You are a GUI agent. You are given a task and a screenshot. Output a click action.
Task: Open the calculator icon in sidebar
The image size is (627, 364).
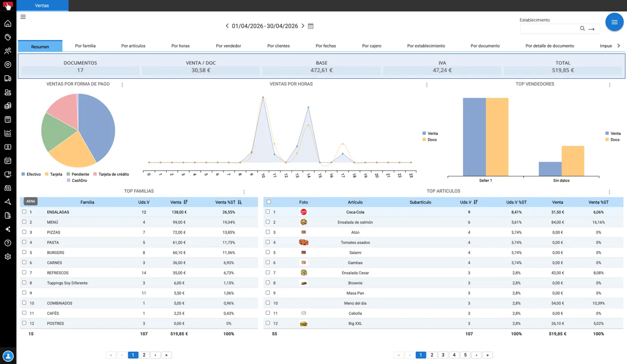(x=8, y=120)
